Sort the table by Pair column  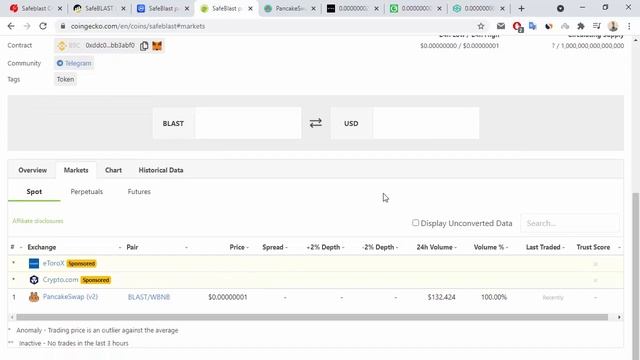[x=132, y=247]
